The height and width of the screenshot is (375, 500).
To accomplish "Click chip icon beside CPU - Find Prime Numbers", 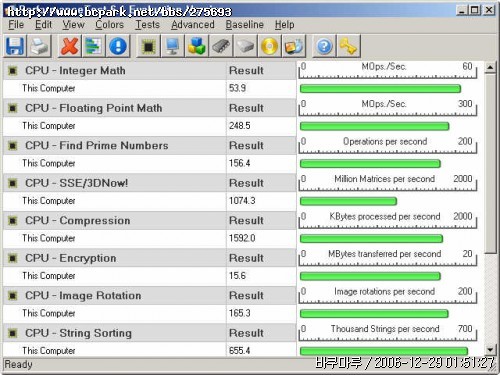I will (x=13, y=146).
